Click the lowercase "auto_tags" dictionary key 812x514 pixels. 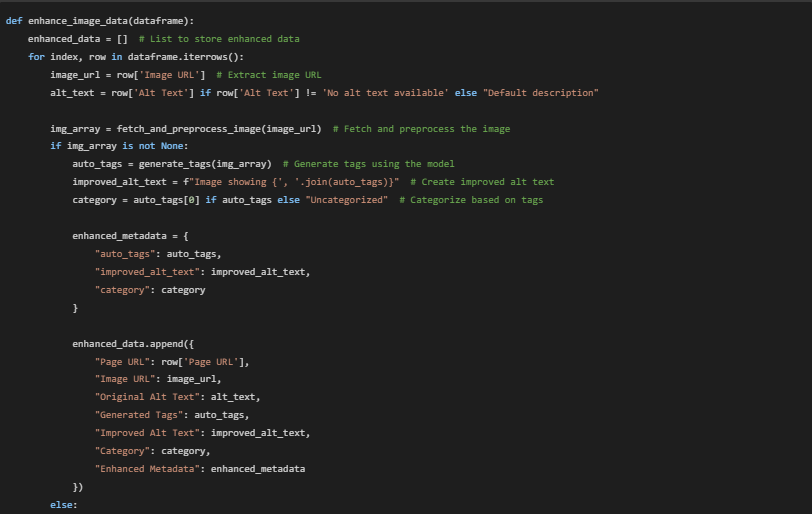(125, 254)
